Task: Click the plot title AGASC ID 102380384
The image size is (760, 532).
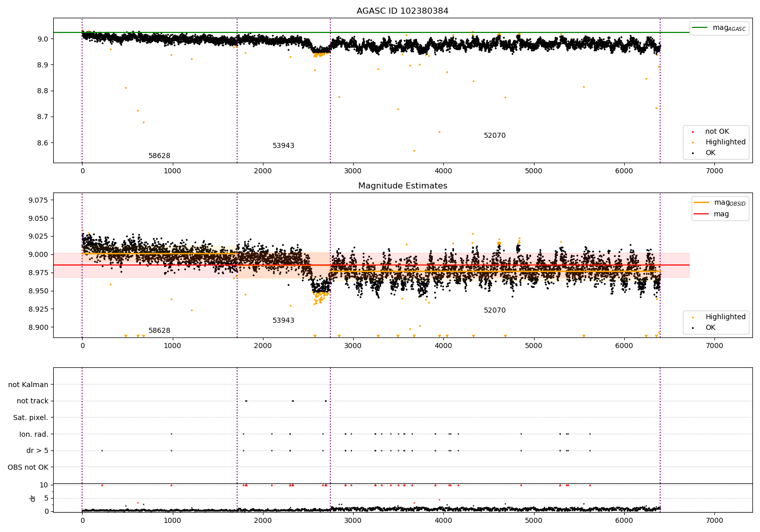Action: tap(402, 11)
